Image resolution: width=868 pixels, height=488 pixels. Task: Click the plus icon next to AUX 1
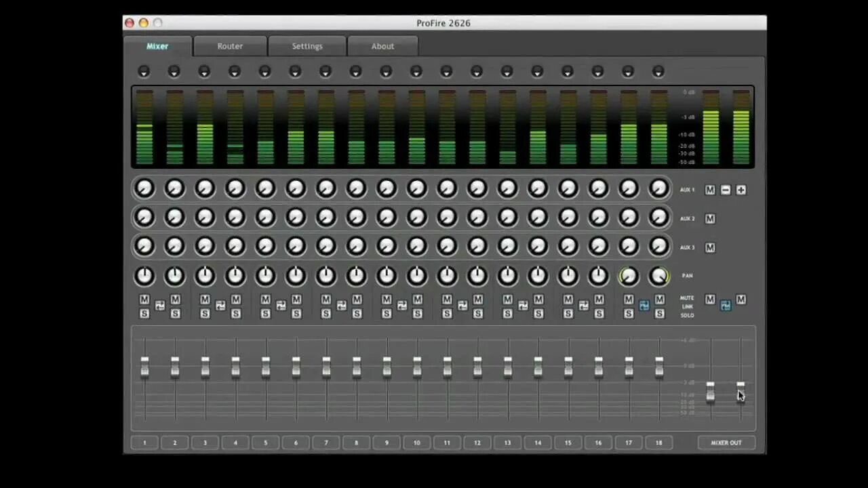(741, 190)
